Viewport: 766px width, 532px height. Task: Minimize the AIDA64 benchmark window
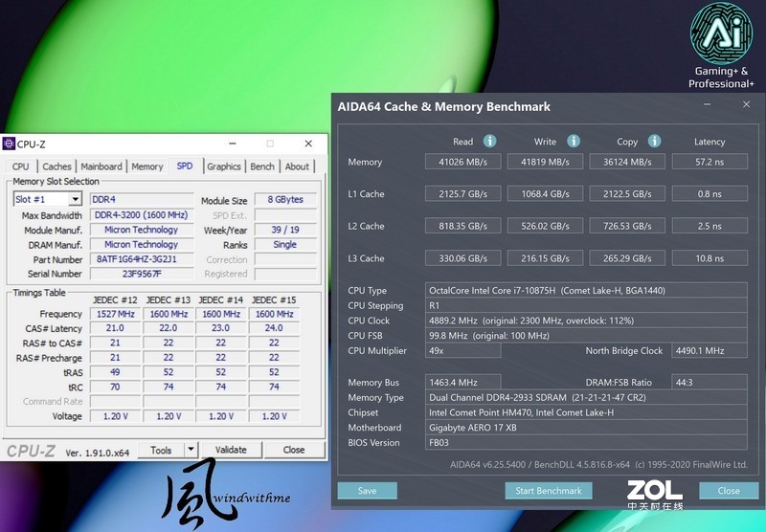707,104
